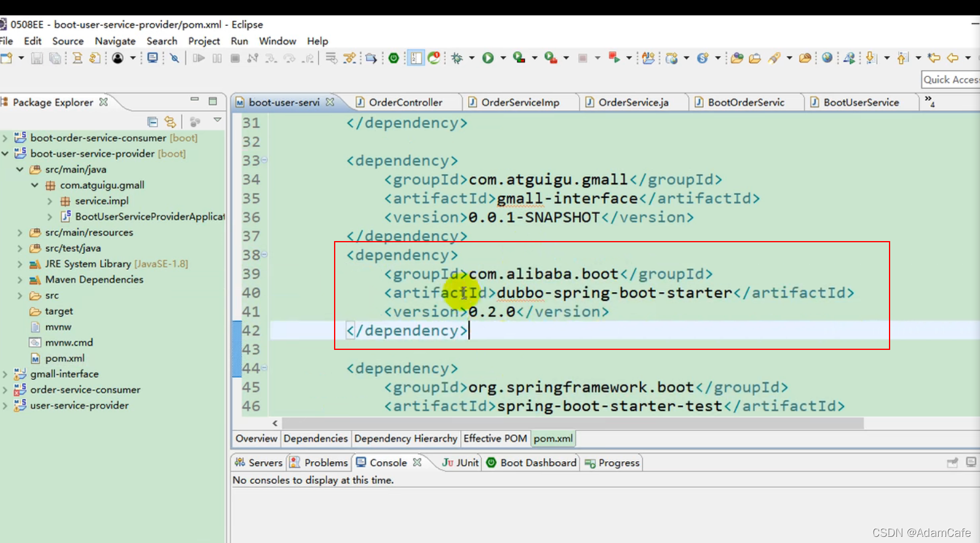Screen dimensions: 980x543
Task: Click the Terminate (stop) debug icon
Action: pyautogui.click(x=235, y=58)
